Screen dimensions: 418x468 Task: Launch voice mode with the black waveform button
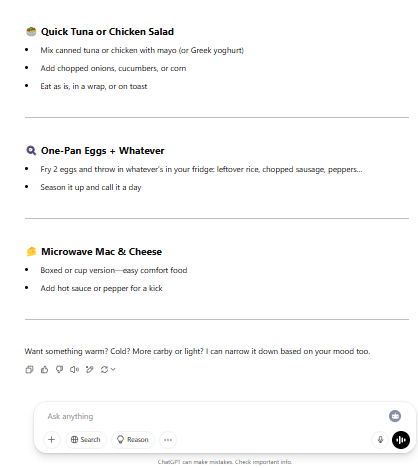pos(401,440)
